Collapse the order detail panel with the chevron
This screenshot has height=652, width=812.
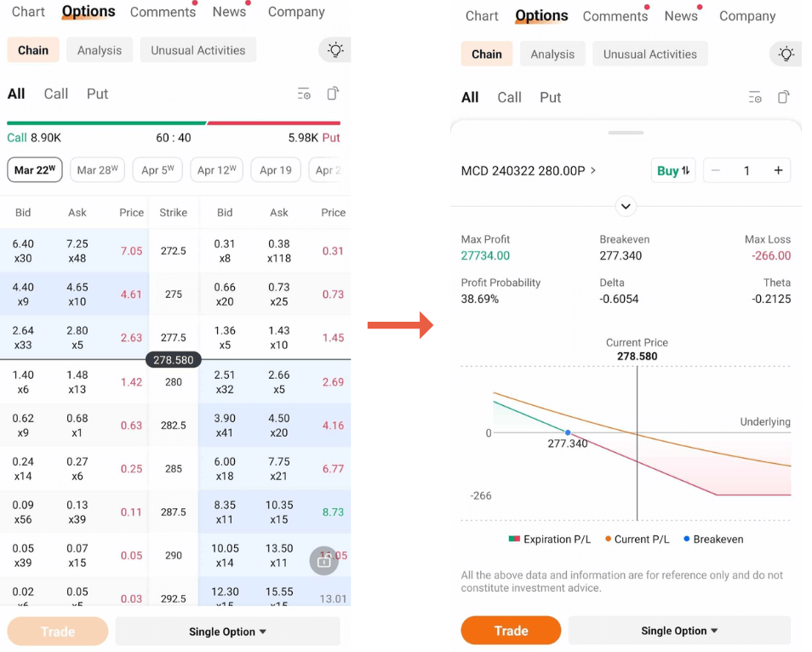tap(626, 206)
